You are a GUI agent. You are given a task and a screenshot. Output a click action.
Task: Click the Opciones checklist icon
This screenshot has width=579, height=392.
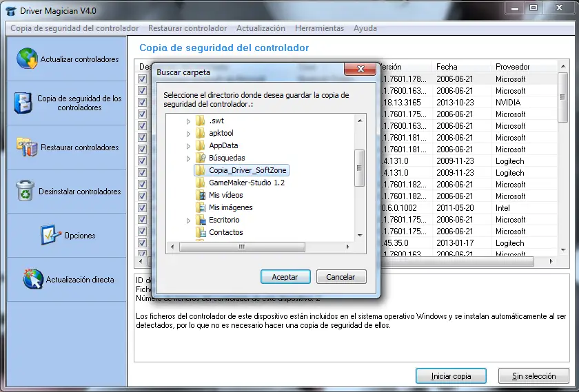point(50,235)
